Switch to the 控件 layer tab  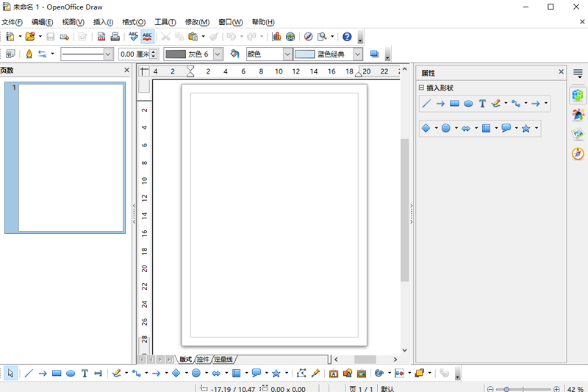203,360
